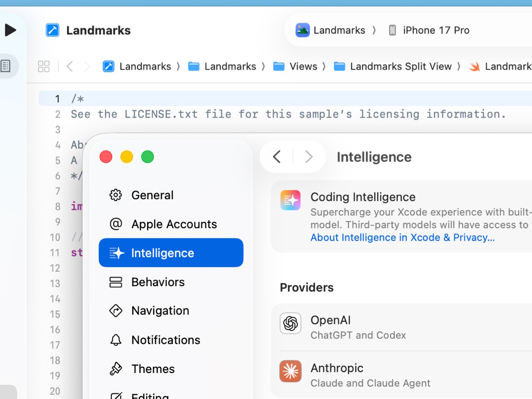The height and width of the screenshot is (399, 532).
Task: Click the editor back arrow in jump bar
Action: coord(70,66)
